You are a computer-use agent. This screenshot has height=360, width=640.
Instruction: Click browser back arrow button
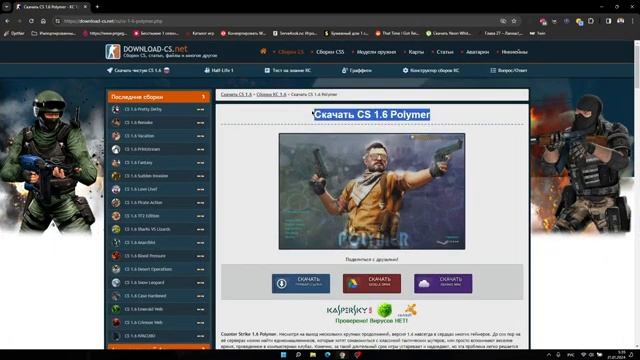(x=7, y=21)
